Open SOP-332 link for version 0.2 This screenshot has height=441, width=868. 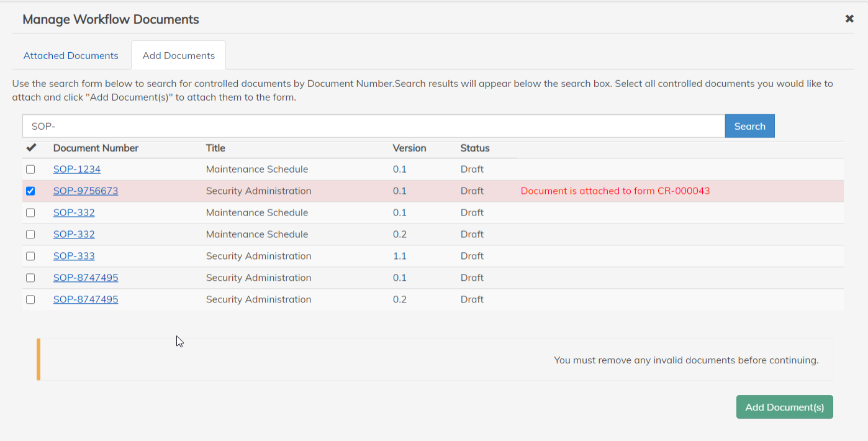(74, 235)
